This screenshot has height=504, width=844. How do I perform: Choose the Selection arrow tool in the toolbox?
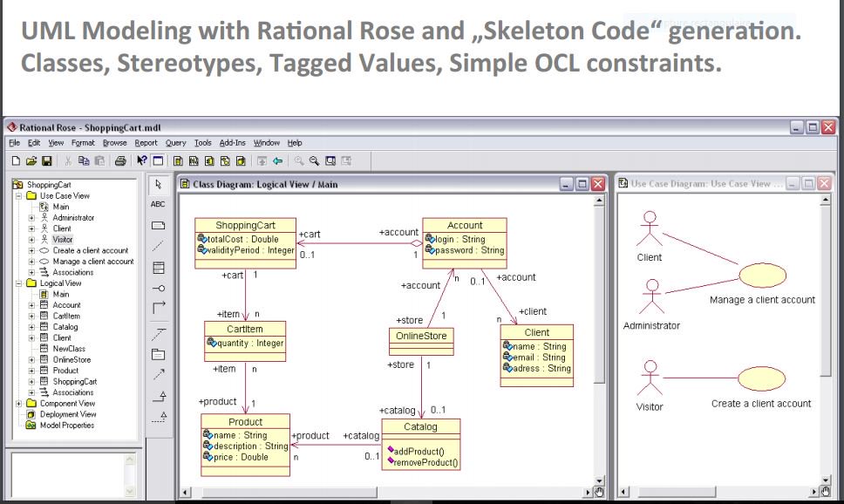pyautogui.click(x=159, y=184)
